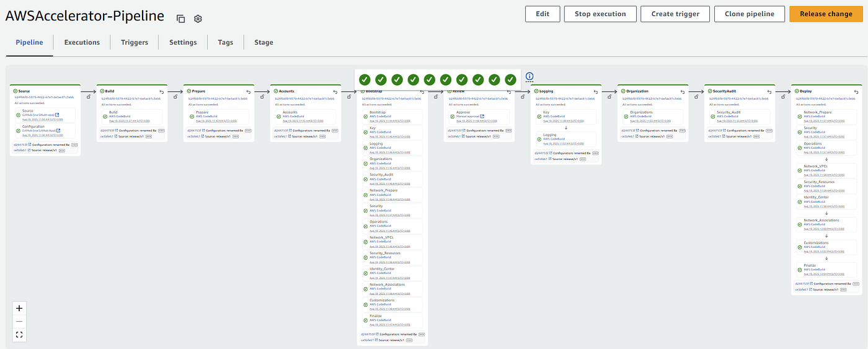Expand Configuration revision ellipsis in SecurityAudit stage
The image size is (868, 349).
[x=769, y=131]
